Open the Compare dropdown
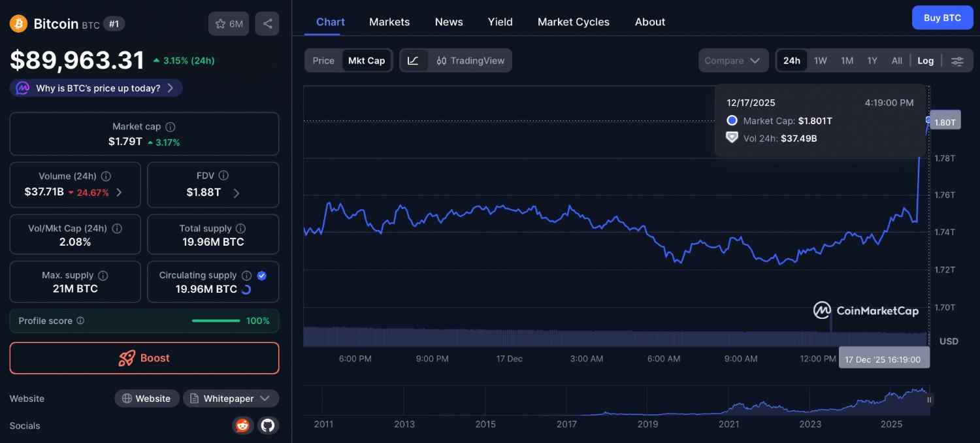Image resolution: width=980 pixels, height=443 pixels. (732, 61)
